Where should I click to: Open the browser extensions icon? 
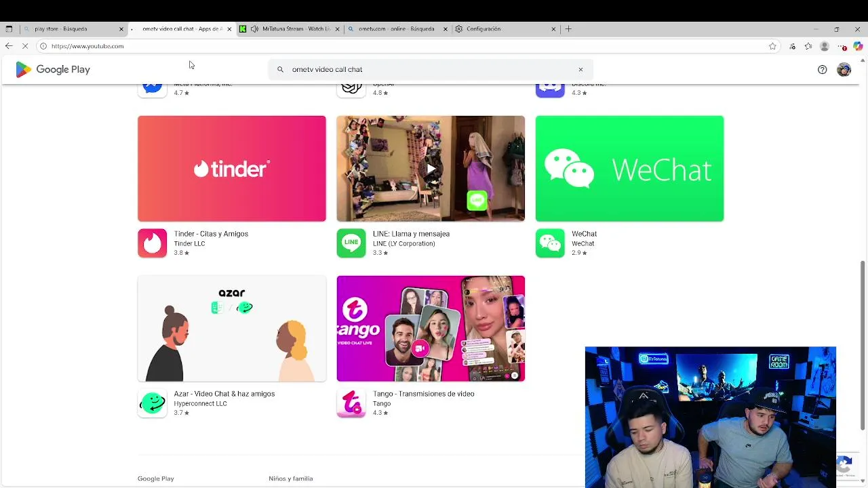click(x=792, y=46)
